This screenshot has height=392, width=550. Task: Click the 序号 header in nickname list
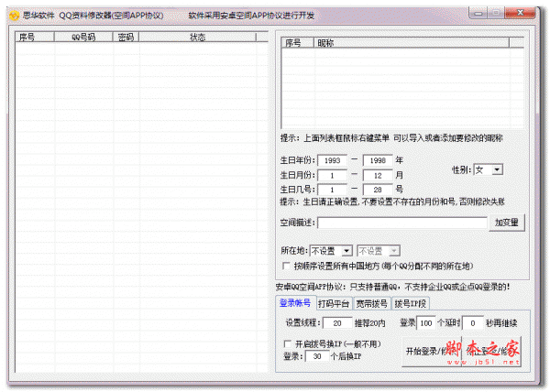click(x=297, y=43)
